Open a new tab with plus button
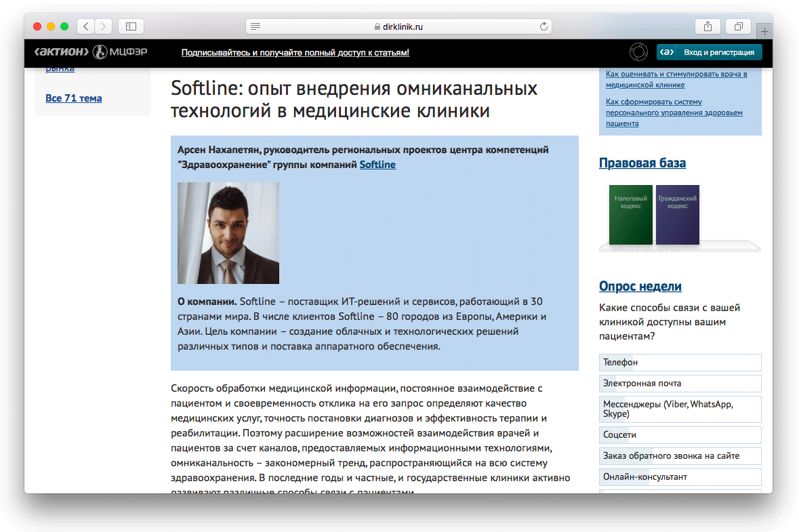Image resolution: width=799 pixels, height=532 pixels. click(x=764, y=32)
